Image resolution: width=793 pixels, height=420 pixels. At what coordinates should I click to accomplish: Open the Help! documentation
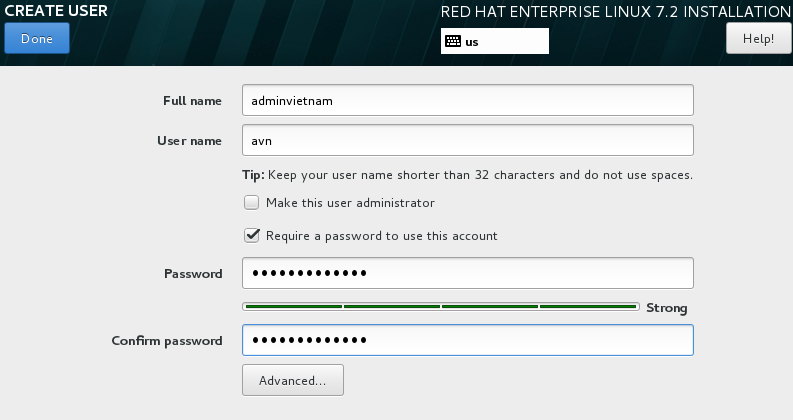pyautogui.click(x=758, y=38)
